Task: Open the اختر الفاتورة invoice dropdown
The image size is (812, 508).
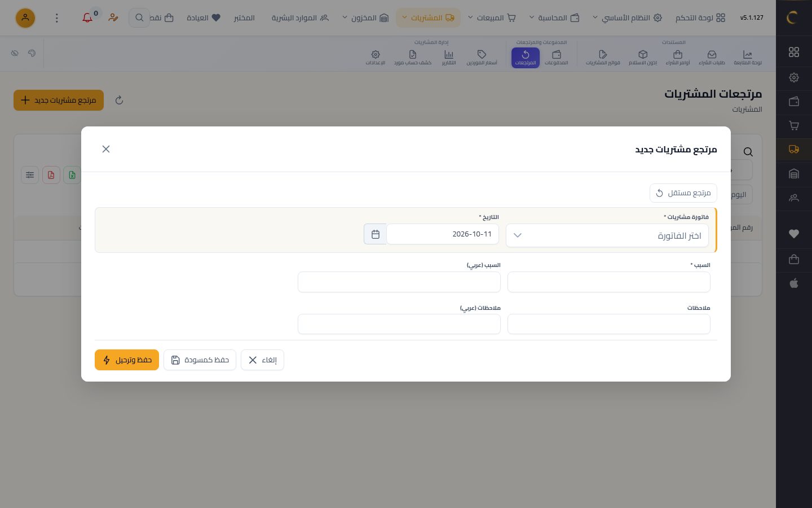Action: (x=607, y=235)
